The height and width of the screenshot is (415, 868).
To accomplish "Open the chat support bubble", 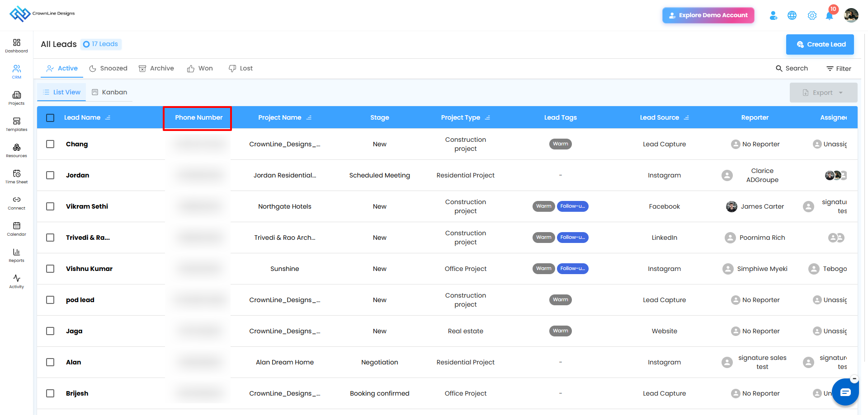I will click(x=845, y=392).
